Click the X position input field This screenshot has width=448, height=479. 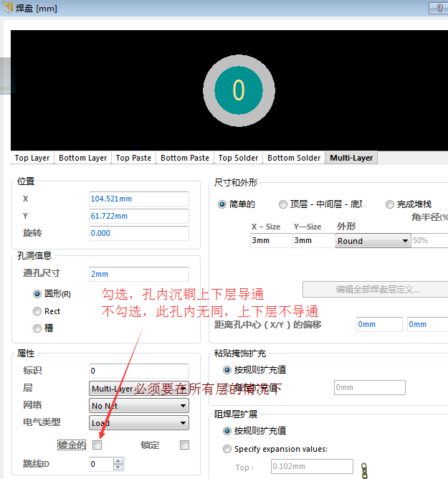click(138, 199)
